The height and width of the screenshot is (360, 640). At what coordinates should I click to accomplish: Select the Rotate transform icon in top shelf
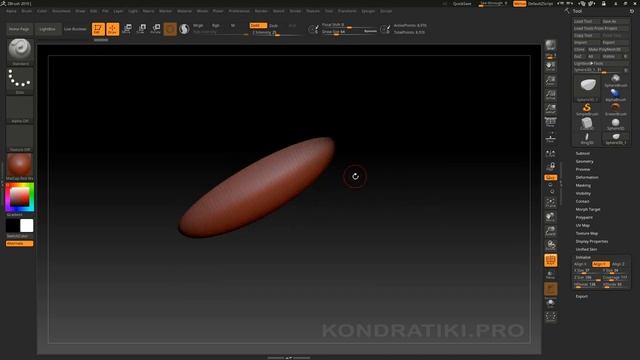coord(156,29)
